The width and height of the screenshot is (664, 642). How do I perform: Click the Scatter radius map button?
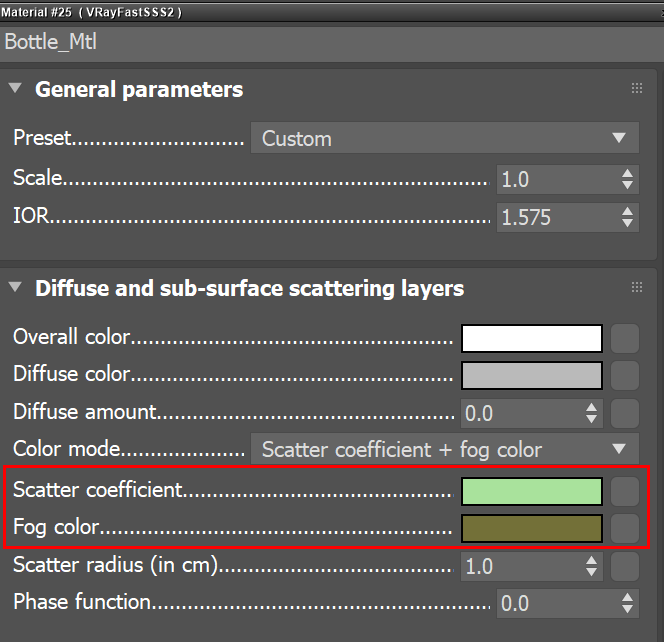tap(625, 566)
